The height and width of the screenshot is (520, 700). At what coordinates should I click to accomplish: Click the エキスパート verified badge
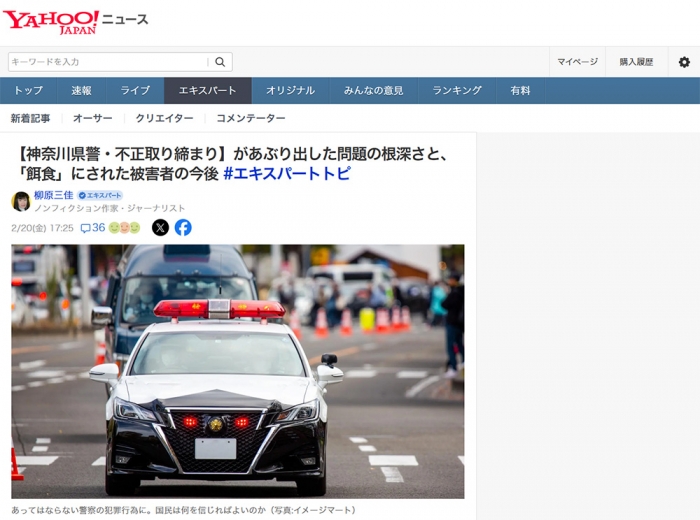click(x=100, y=196)
